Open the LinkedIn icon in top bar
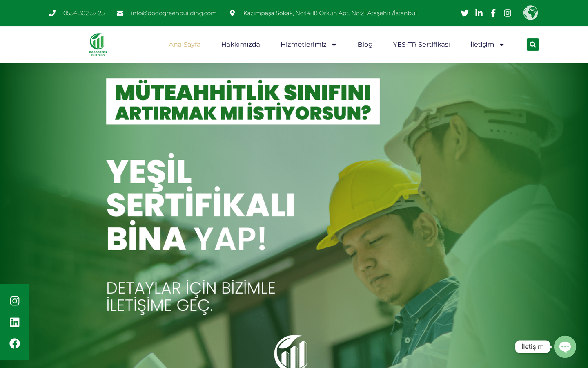 click(x=479, y=13)
